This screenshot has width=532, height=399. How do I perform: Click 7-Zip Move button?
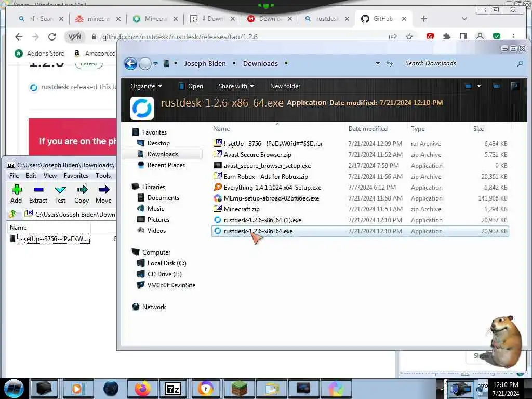point(103,194)
